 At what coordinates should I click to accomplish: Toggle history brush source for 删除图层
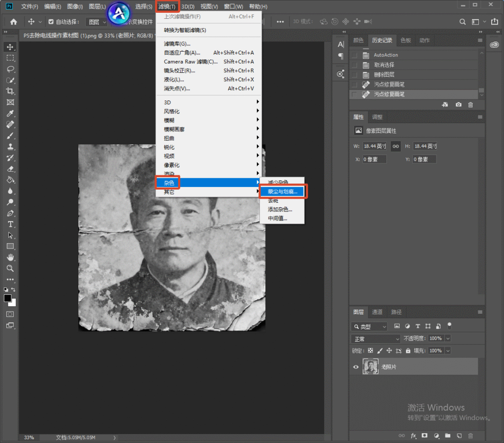[354, 75]
